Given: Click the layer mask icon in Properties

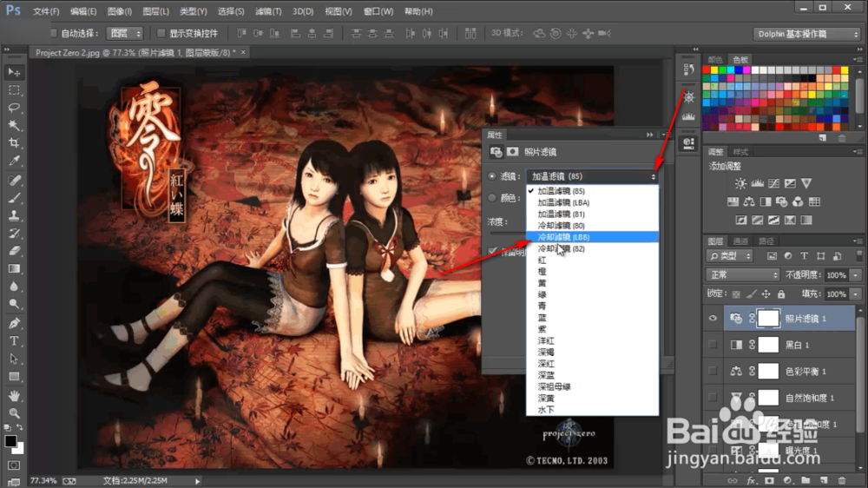Looking at the screenshot, I should click(x=513, y=151).
